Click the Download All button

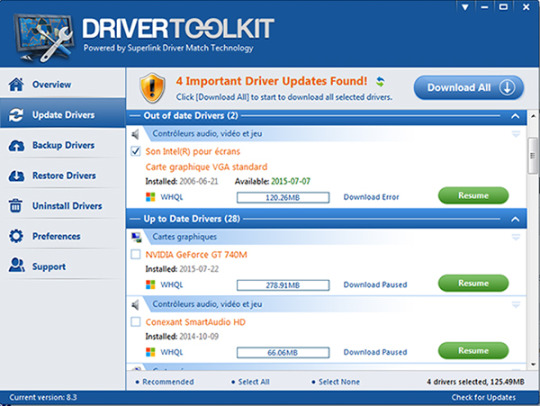468,88
